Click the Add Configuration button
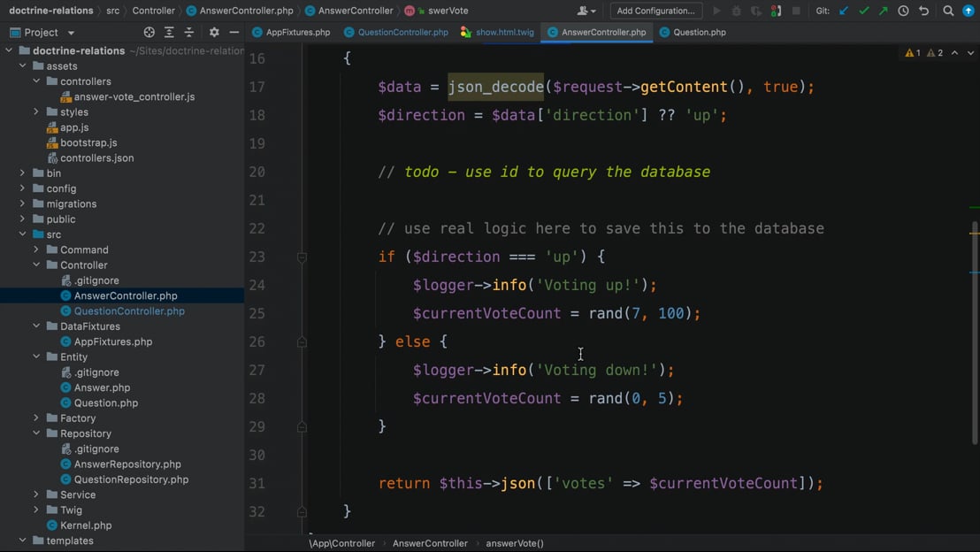The height and width of the screenshot is (552, 980). (x=655, y=11)
